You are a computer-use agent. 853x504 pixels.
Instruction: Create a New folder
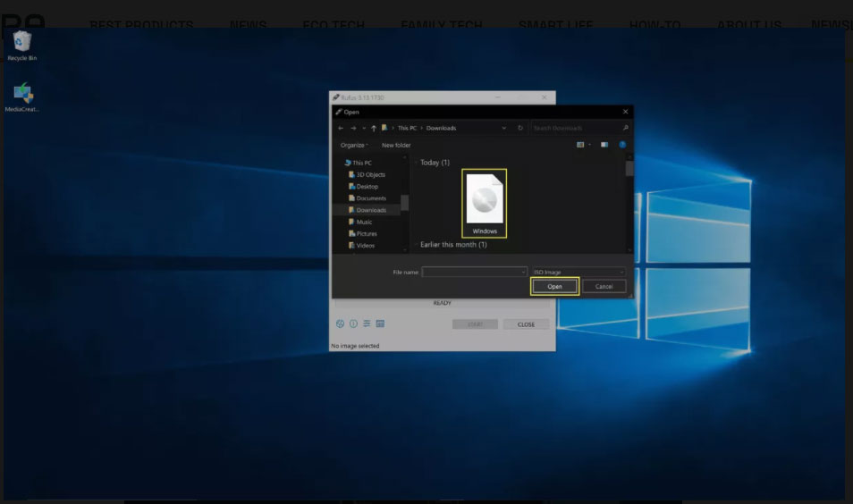click(x=396, y=145)
